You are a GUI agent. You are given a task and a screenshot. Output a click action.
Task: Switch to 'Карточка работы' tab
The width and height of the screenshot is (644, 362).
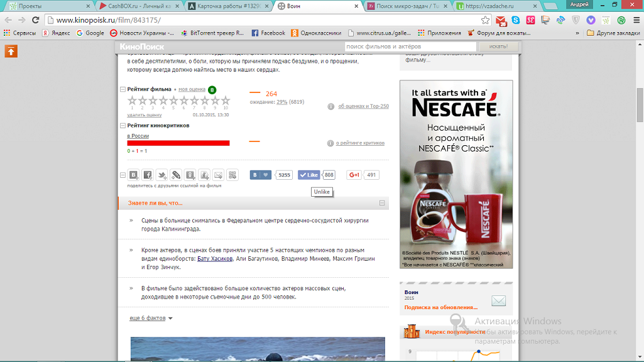228,6
